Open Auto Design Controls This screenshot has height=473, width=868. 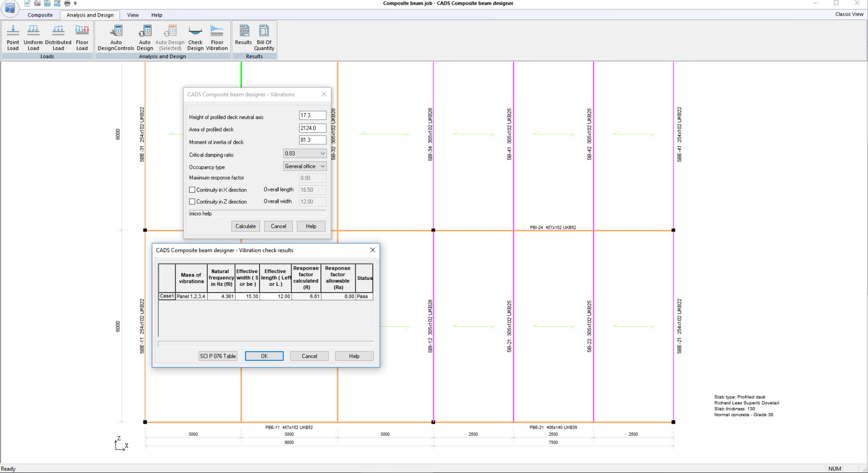point(116,37)
